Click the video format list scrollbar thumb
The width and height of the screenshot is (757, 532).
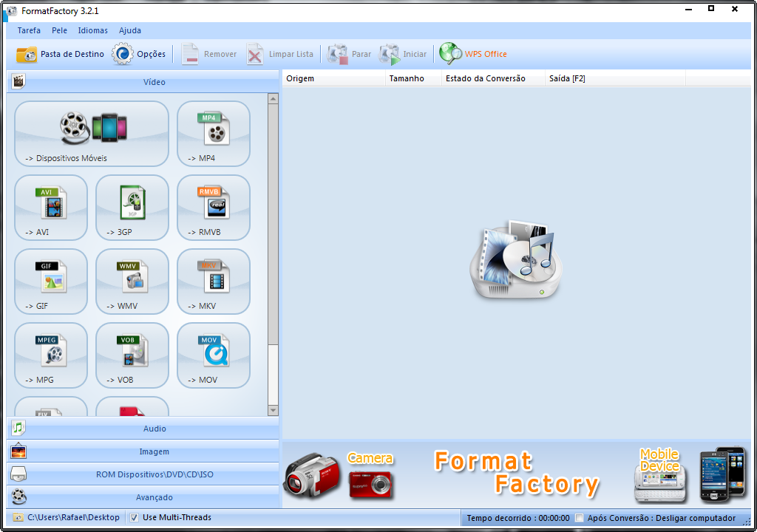(x=273, y=224)
